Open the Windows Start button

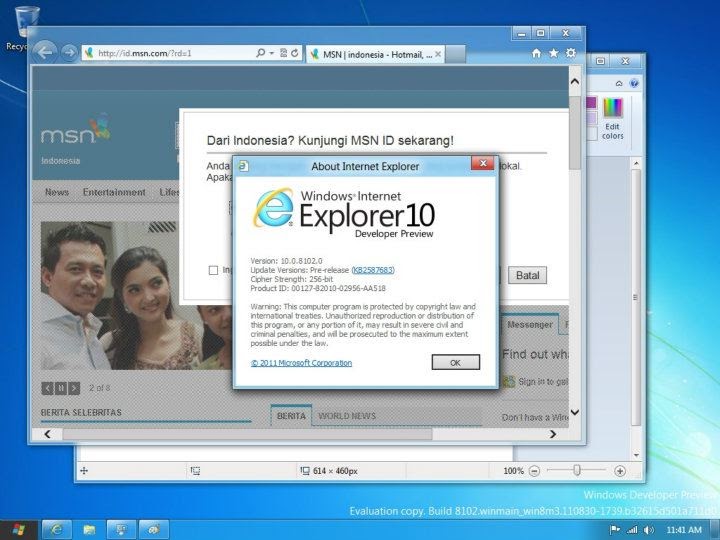(18, 530)
